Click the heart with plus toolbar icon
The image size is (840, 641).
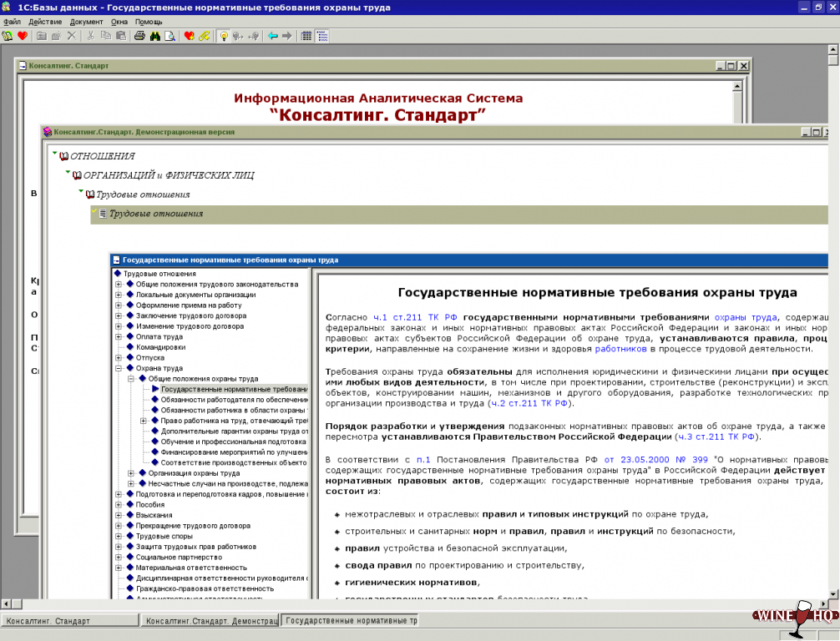tap(189, 36)
